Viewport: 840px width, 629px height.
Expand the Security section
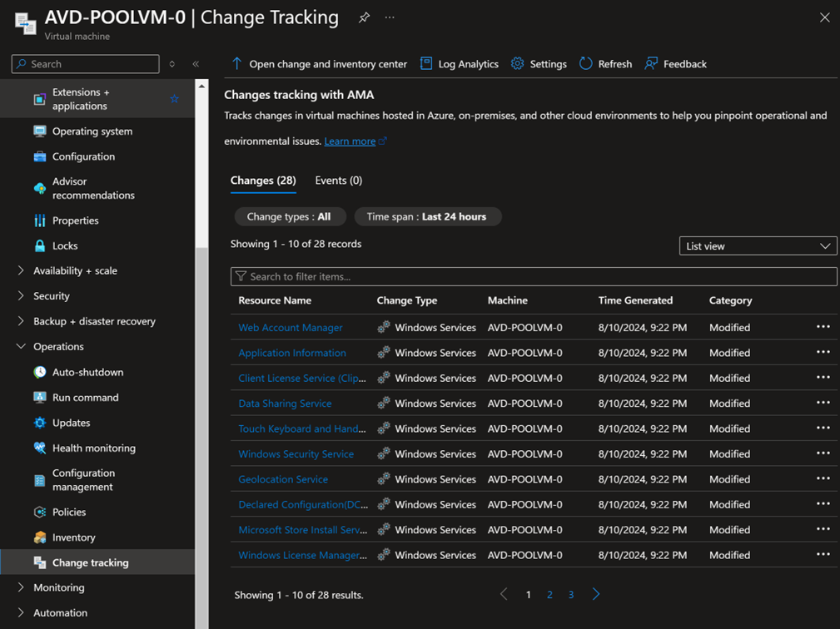pos(21,295)
